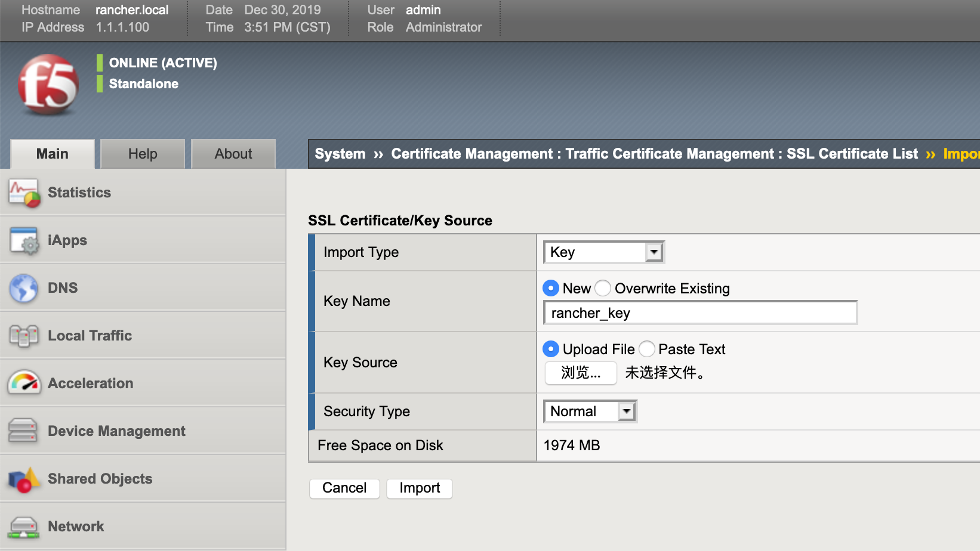Click the Statistics chart icon

[x=24, y=193]
